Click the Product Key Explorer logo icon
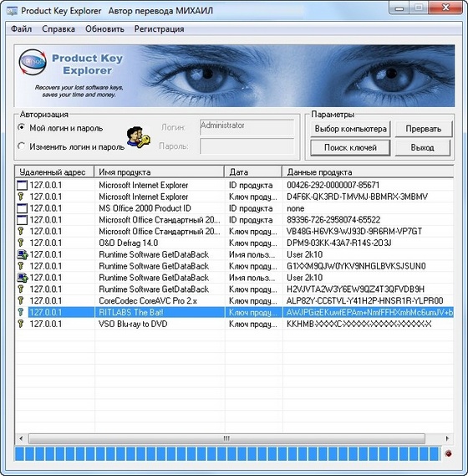Screen dimensions: 468x476 coord(33,62)
